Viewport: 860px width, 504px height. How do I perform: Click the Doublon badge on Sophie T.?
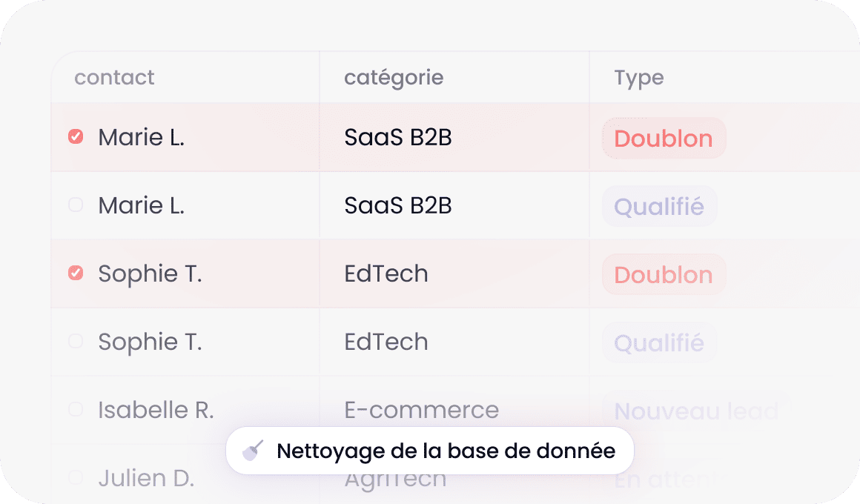(664, 274)
